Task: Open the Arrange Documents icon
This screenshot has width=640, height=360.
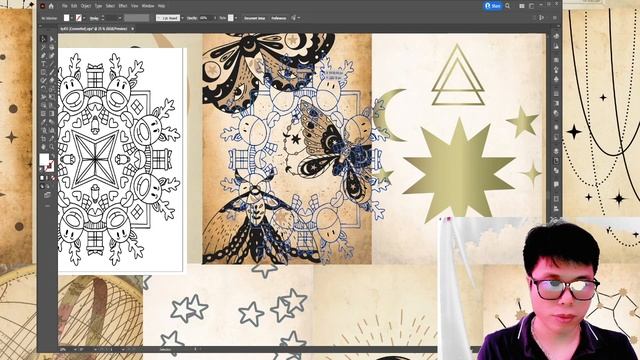Action: coord(522,6)
